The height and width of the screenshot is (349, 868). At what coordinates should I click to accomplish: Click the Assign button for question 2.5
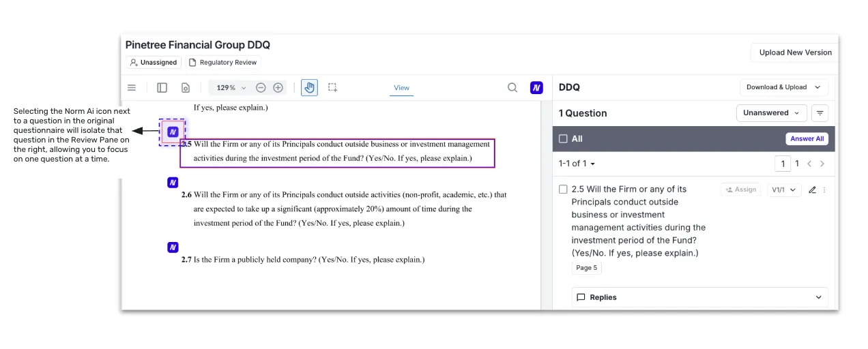point(741,189)
